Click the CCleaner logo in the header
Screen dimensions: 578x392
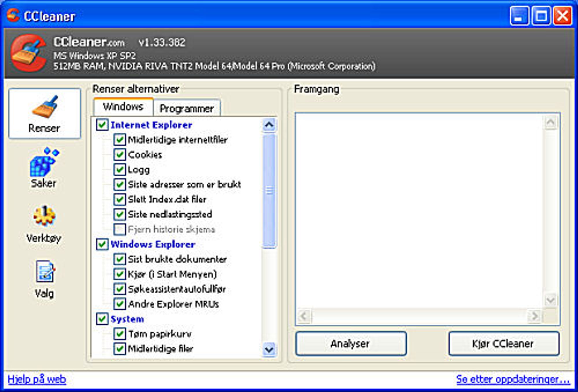point(28,53)
